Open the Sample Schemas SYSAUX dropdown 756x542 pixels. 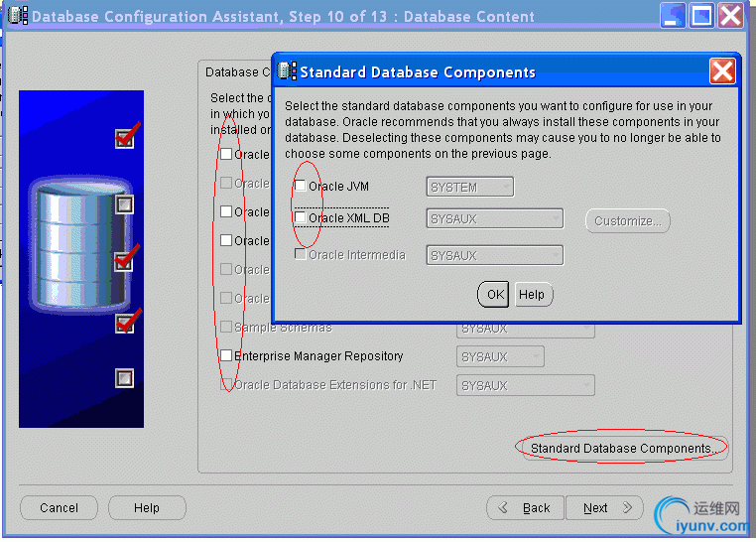pyautogui.click(x=525, y=331)
